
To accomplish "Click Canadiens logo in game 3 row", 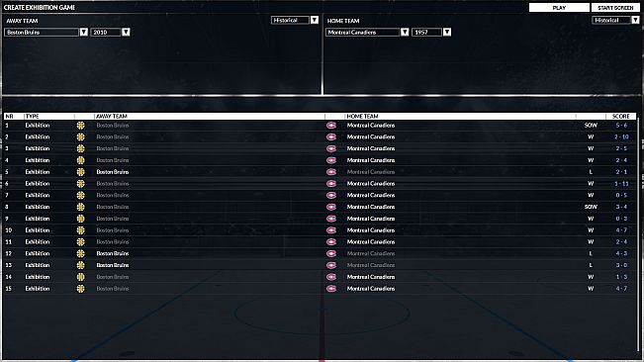I will (x=331, y=148).
